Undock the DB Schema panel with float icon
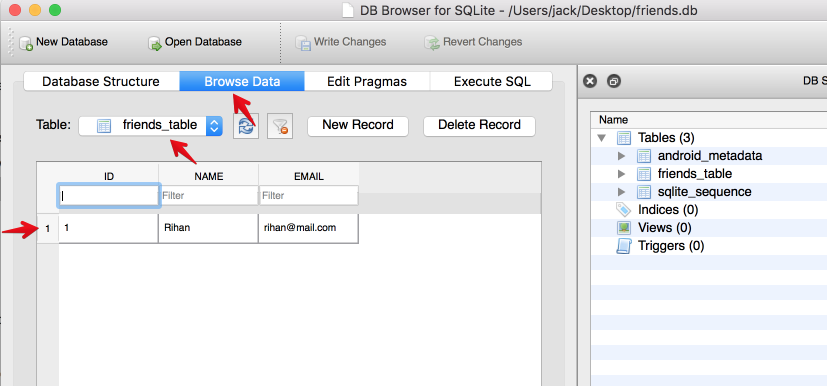The width and height of the screenshot is (827, 386). click(614, 81)
